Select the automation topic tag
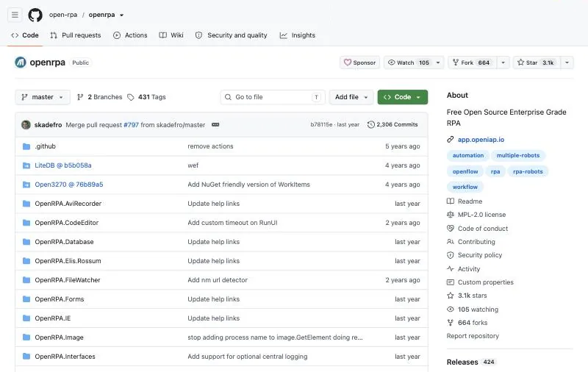The width and height of the screenshot is (588, 372). (x=468, y=155)
